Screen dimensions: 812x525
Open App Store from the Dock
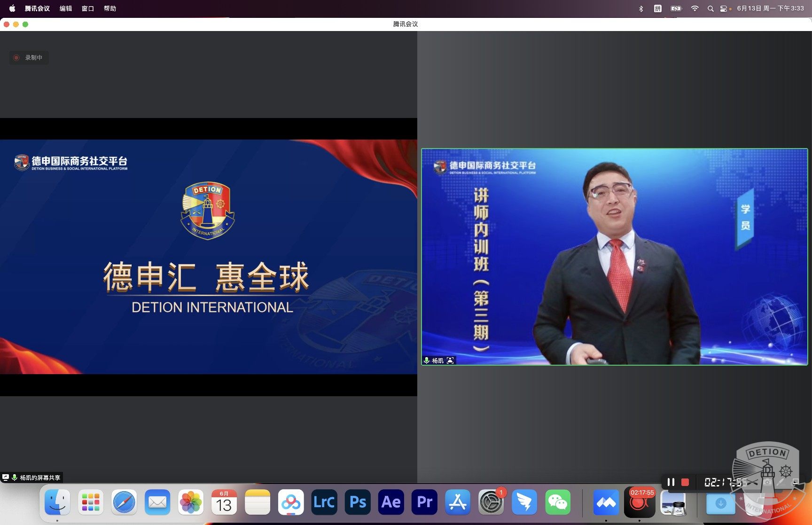(458, 502)
